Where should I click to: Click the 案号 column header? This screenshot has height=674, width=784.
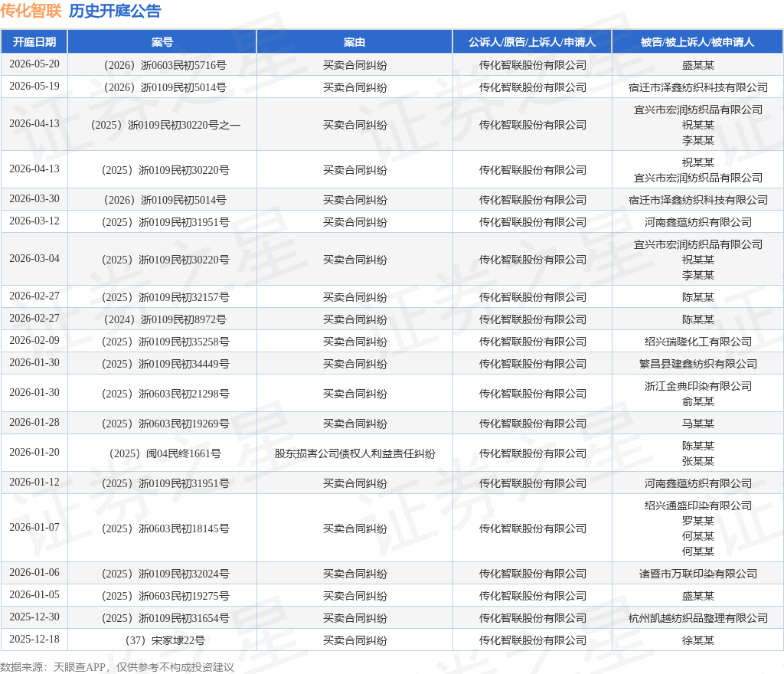[x=162, y=42]
